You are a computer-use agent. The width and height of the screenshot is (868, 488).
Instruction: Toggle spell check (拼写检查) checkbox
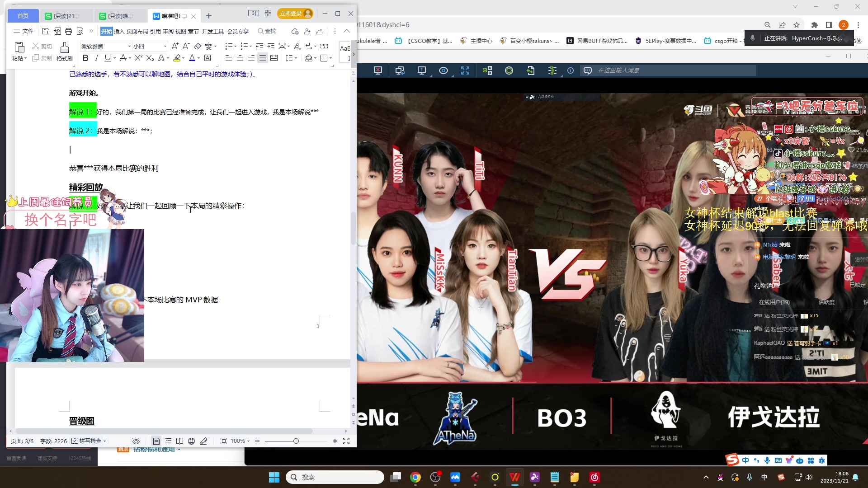[x=75, y=441]
